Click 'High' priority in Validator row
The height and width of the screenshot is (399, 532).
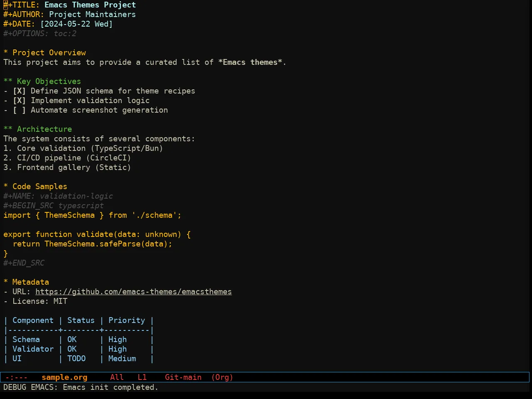coord(118,349)
